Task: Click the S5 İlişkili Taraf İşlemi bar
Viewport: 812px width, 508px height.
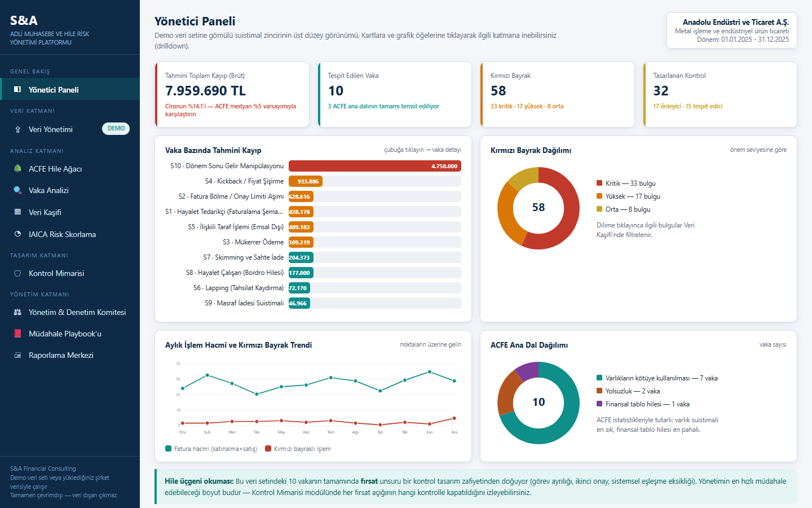Action: tap(301, 227)
